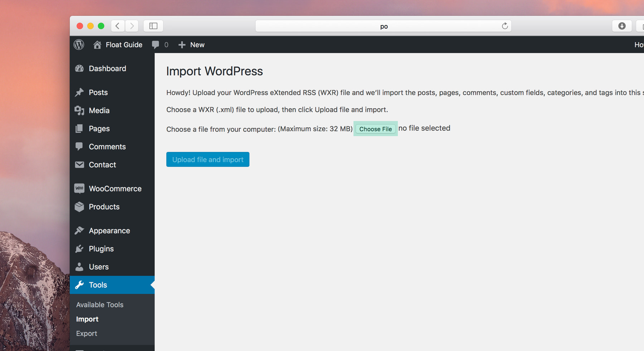Open the Float Guide site link
This screenshot has height=351, width=644.
(124, 45)
